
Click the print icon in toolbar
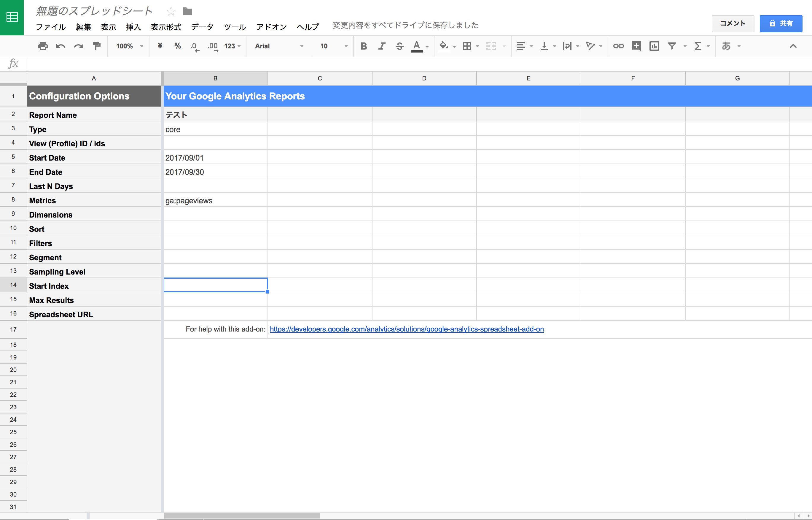tap(43, 46)
